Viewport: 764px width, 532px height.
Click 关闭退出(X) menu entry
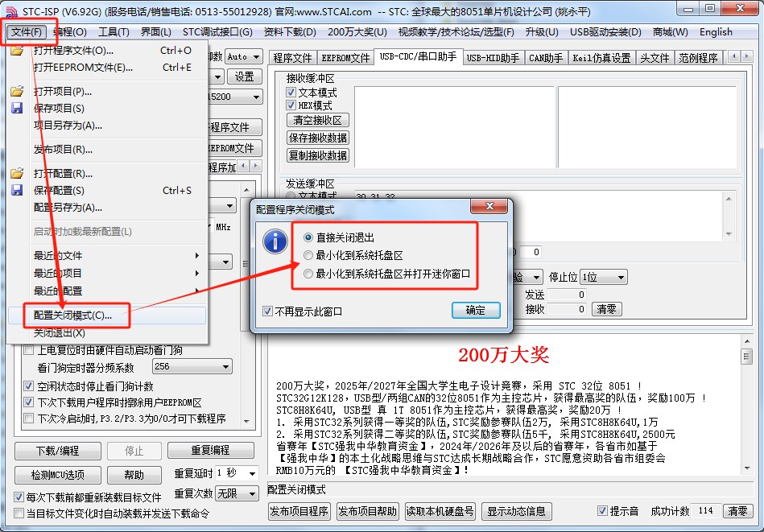coord(107,333)
